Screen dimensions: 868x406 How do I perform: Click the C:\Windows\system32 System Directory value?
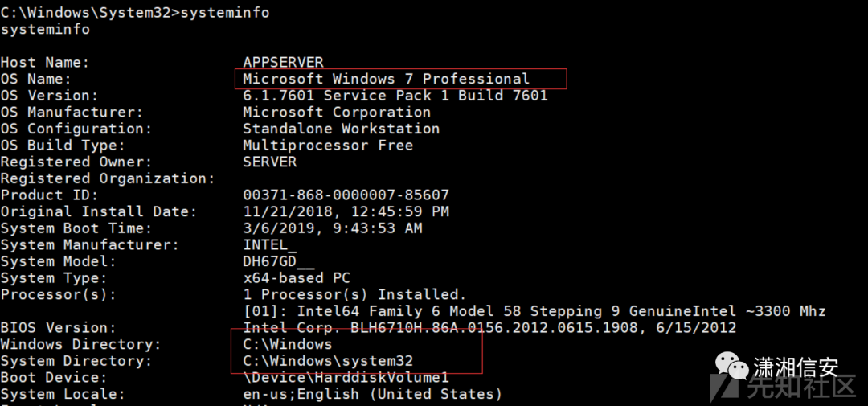(327, 361)
